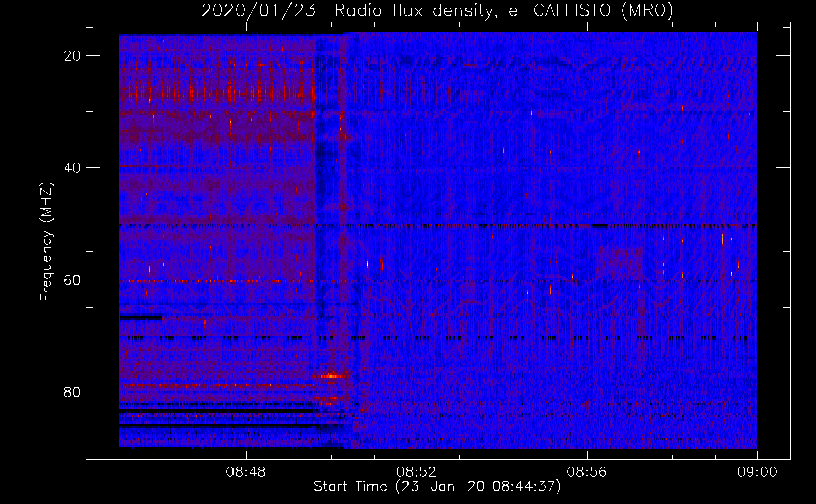Screen dimensions: 816x504
Task: Click the 40 frequency tick label
Action: click(x=73, y=168)
